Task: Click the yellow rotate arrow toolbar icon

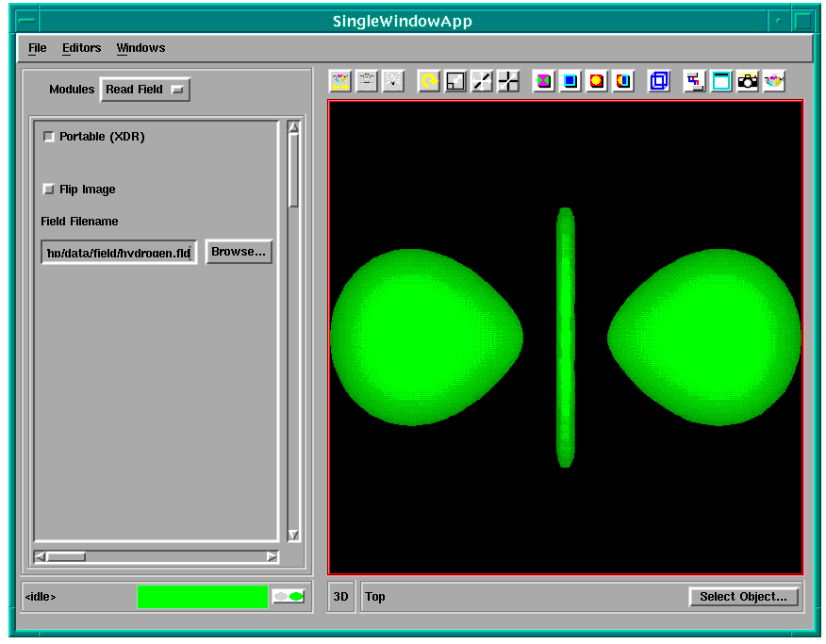Action: tap(429, 82)
